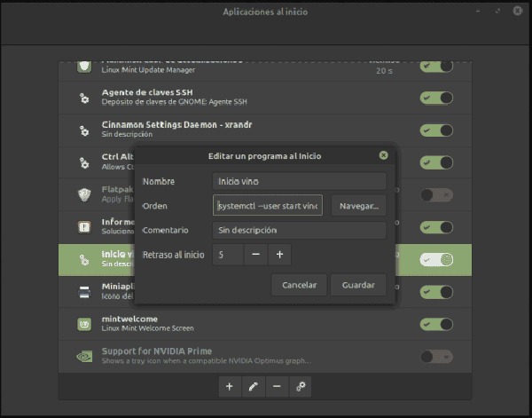Minimize the Aplicaciones al inicio window
Image resolution: width=532 pixels, height=418 pixels.
pyautogui.click(x=478, y=12)
